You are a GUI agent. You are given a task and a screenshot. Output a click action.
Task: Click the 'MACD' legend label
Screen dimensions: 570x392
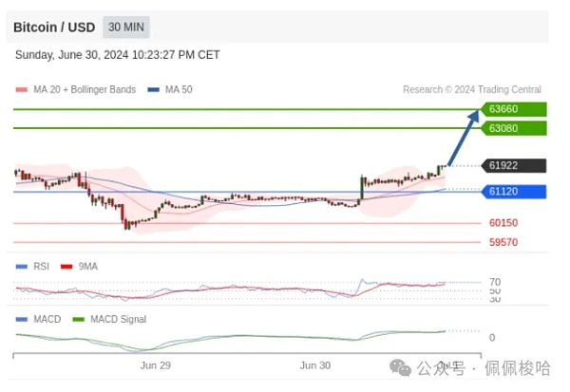coord(47,319)
